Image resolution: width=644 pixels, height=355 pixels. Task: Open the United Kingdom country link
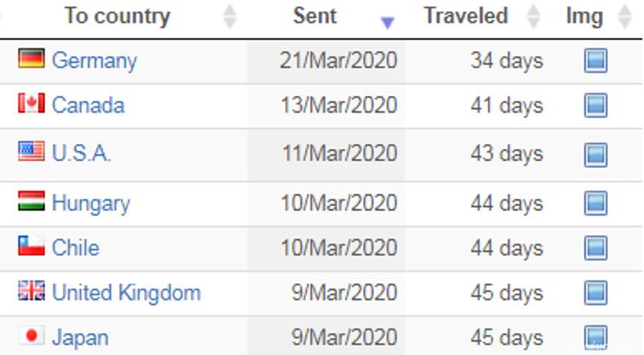pyautogui.click(x=126, y=293)
